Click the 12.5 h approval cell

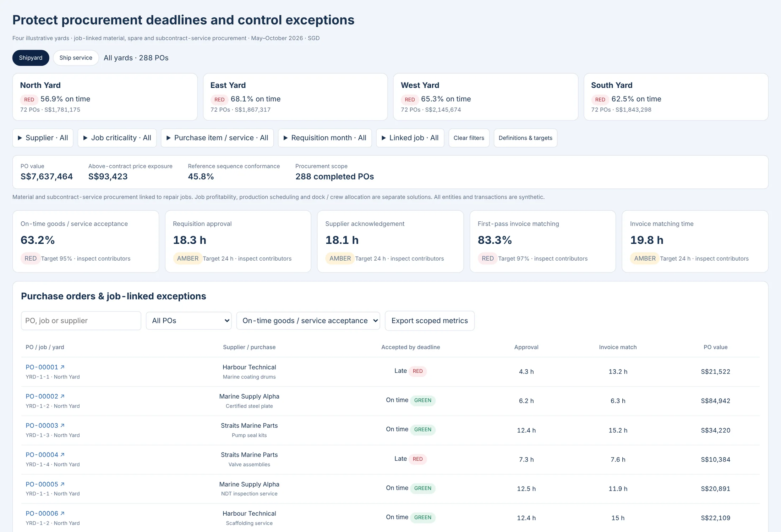click(x=526, y=489)
